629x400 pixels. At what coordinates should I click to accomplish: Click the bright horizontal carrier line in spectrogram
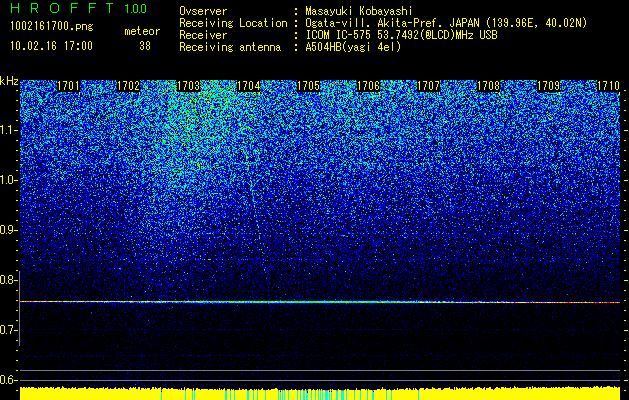(320, 302)
